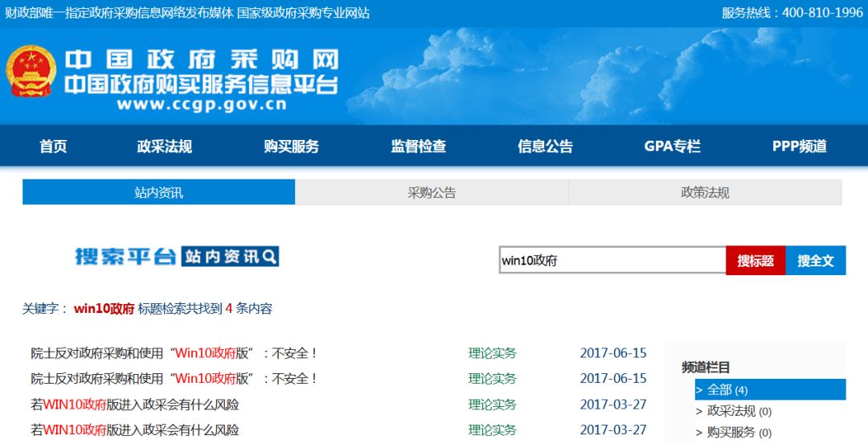The height and width of the screenshot is (444, 868).
Task: Switch to the 采购公告 tab
Action: pos(432,192)
